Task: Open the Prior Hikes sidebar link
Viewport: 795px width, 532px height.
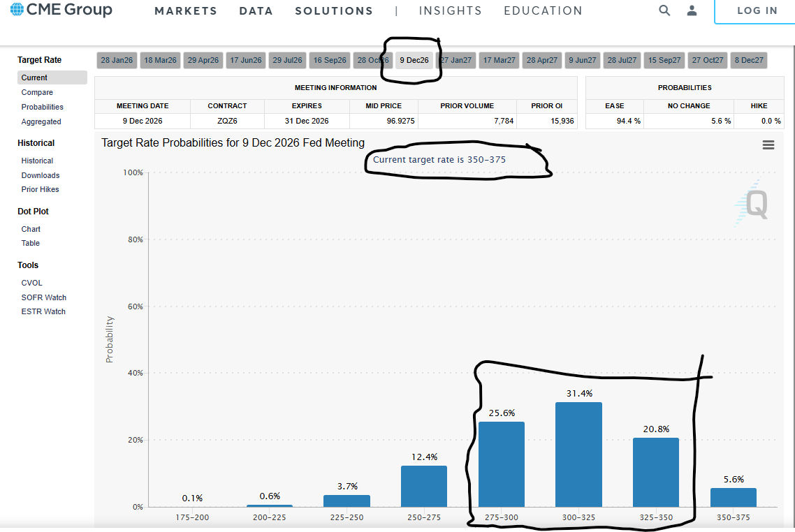Action: [40, 189]
